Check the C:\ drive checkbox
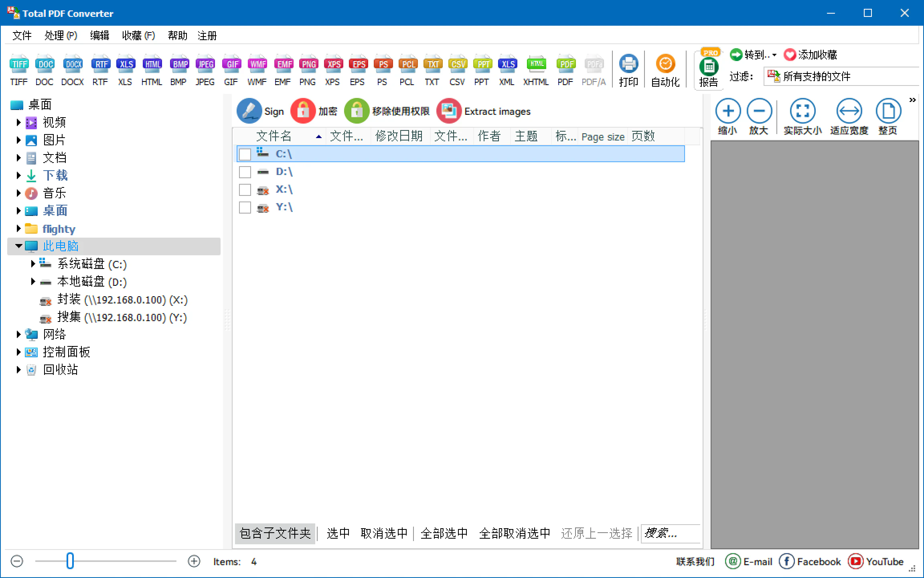Image resolution: width=924 pixels, height=578 pixels. (x=245, y=154)
